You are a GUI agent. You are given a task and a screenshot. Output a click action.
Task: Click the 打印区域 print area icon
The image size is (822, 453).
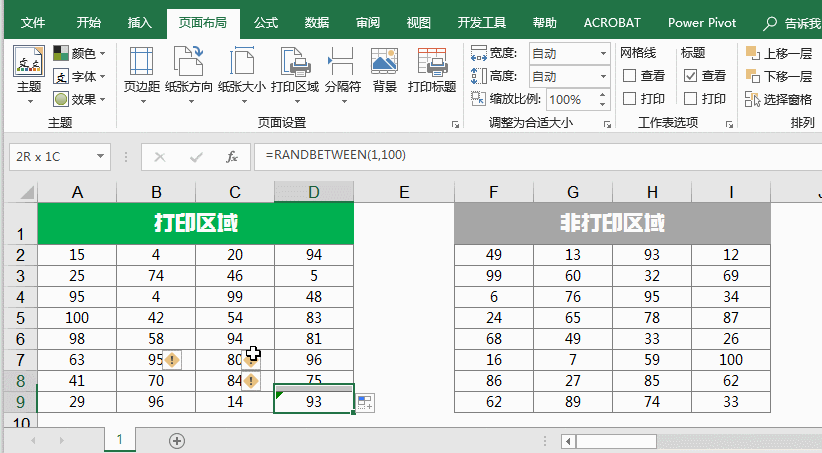(295, 62)
